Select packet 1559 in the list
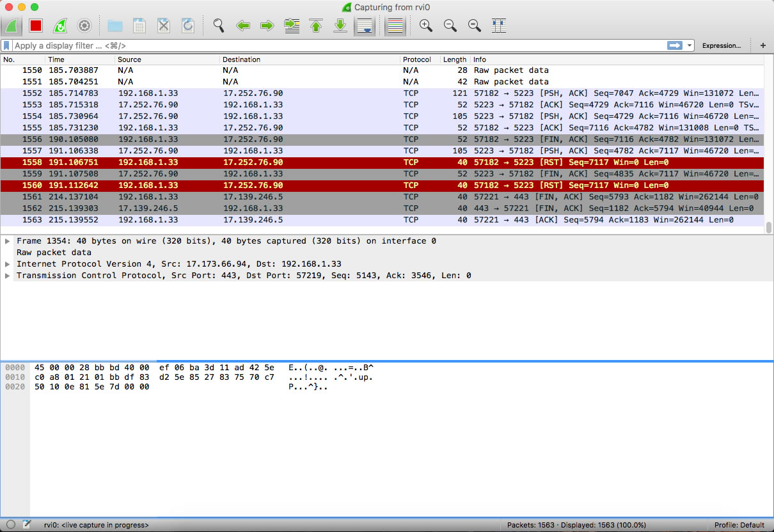The height and width of the screenshot is (532, 774). (x=382, y=174)
